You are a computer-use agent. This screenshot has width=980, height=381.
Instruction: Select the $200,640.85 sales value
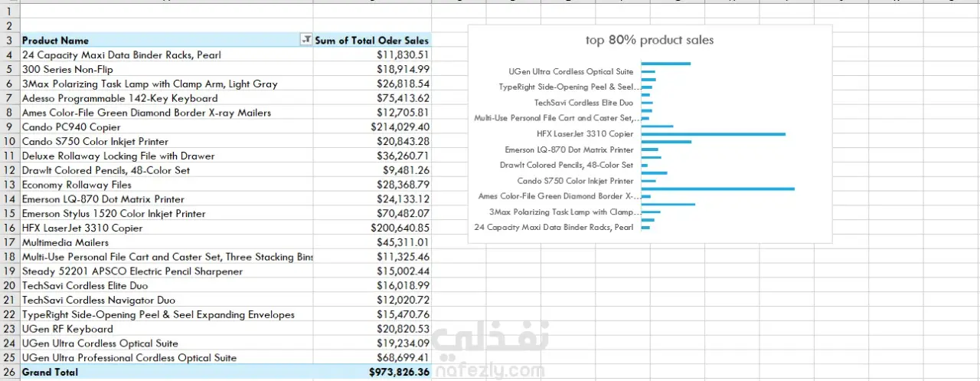(x=372, y=228)
